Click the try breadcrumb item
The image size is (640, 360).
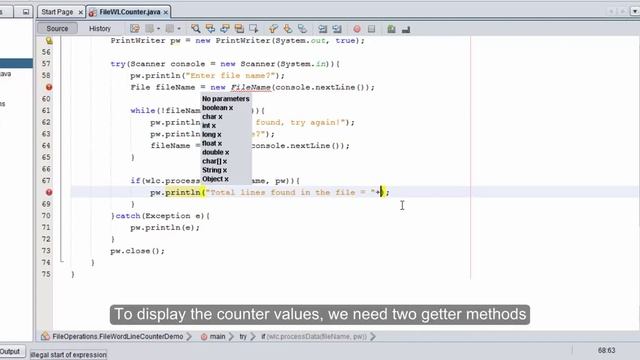243,337
